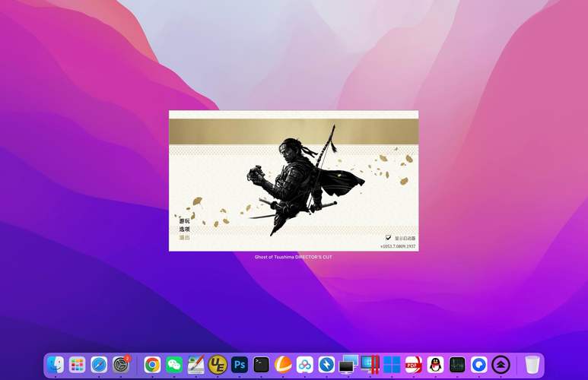The image size is (588, 380).
Task: Start the game with 游玩
Action: pyautogui.click(x=184, y=220)
